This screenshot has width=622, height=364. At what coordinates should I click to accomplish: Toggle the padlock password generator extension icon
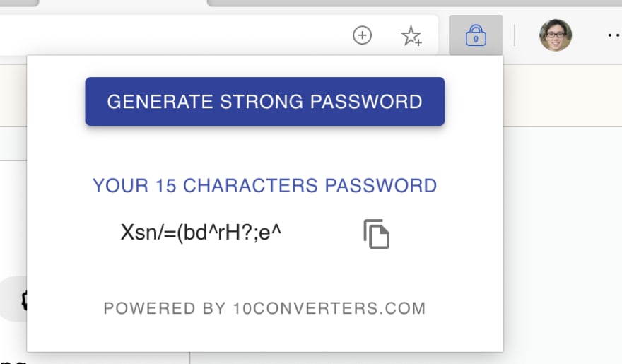[476, 35]
